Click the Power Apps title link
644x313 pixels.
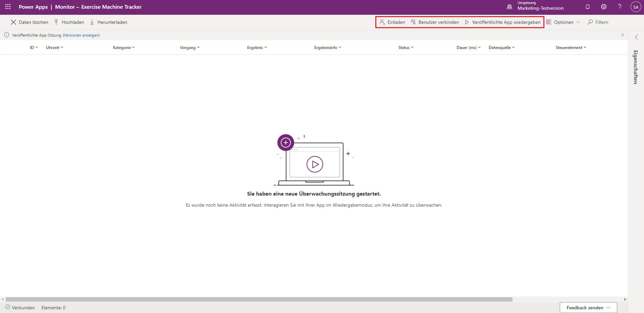pyautogui.click(x=33, y=7)
